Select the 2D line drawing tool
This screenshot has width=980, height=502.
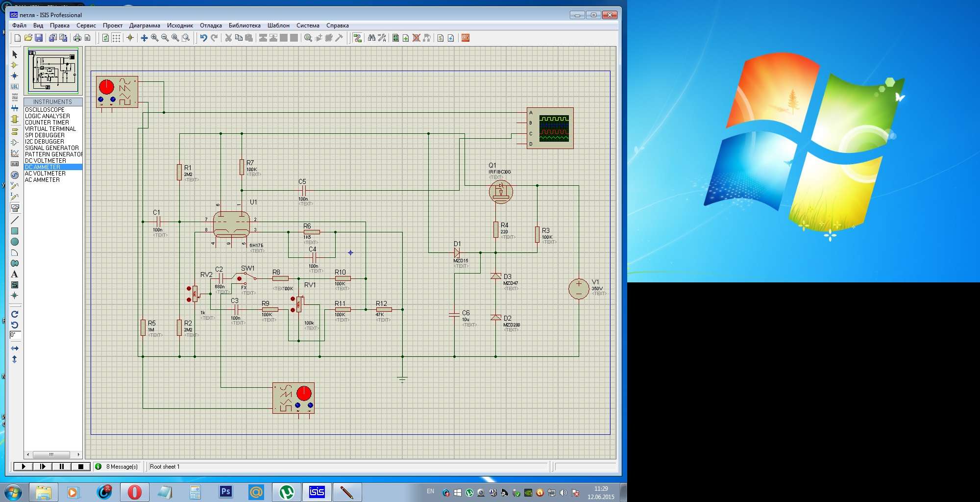(15, 220)
